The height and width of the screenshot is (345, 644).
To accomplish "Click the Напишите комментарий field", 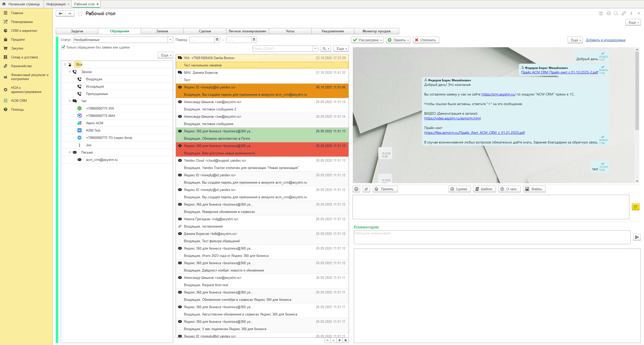I will click(x=492, y=237).
